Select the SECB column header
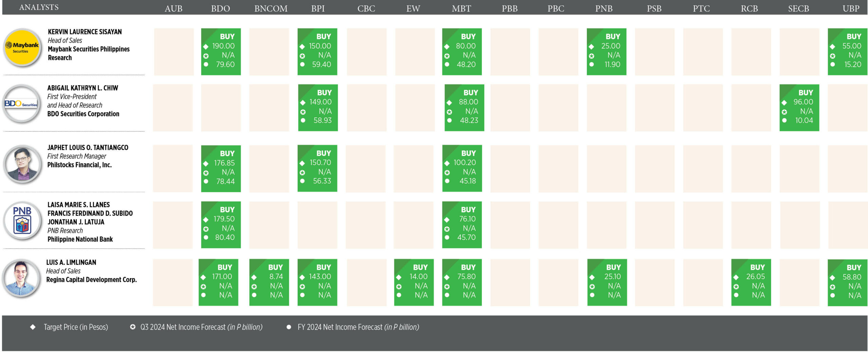Screen dimensions: 868x352 click(798, 8)
